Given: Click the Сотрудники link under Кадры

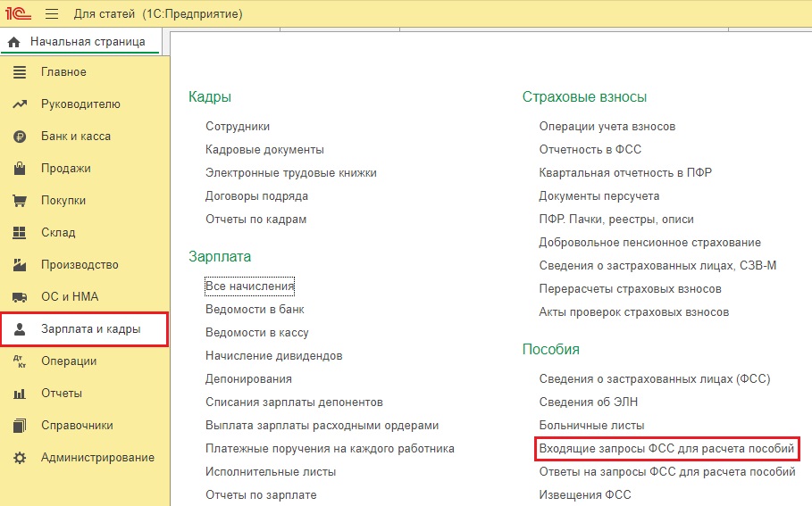Looking at the screenshot, I should point(238,127).
